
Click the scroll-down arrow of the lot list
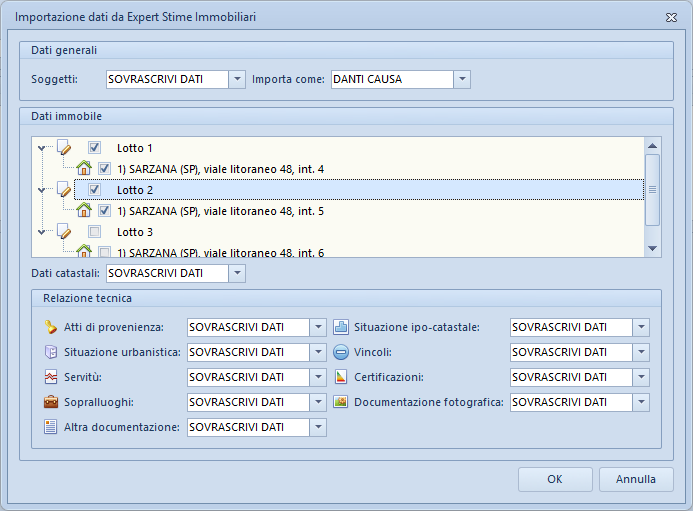pos(652,248)
